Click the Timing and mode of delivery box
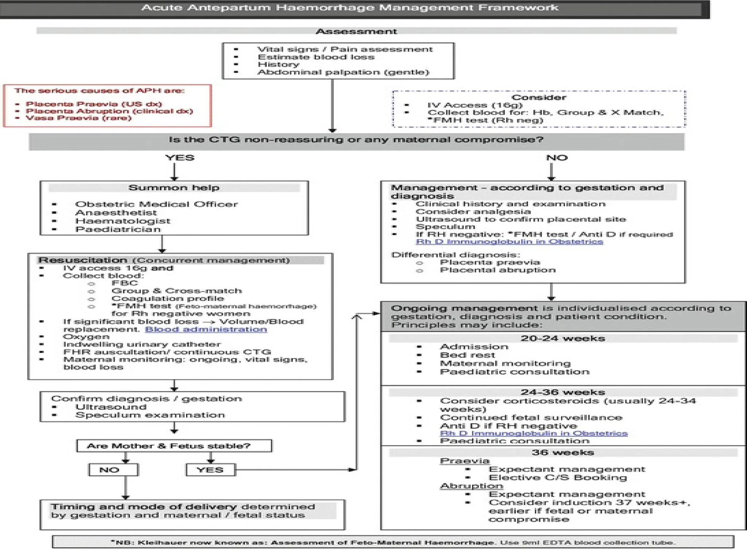 (193, 515)
